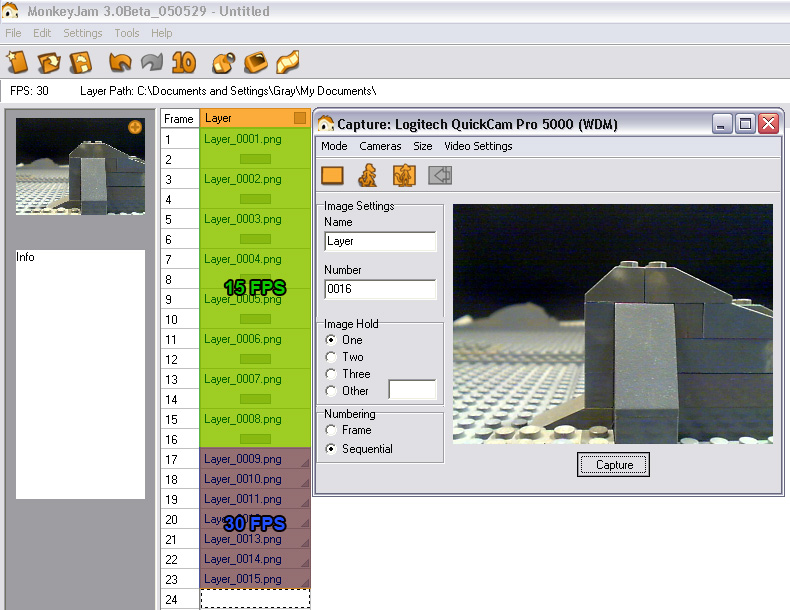Click the filmstrip icon in main toolbar
Image resolution: width=790 pixels, height=610 pixels.
pyautogui.click(x=288, y=62)
